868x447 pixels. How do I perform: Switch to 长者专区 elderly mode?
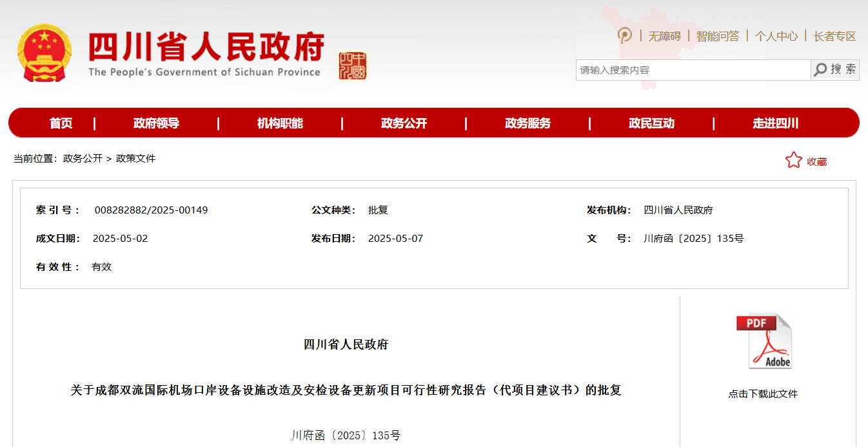834,36
